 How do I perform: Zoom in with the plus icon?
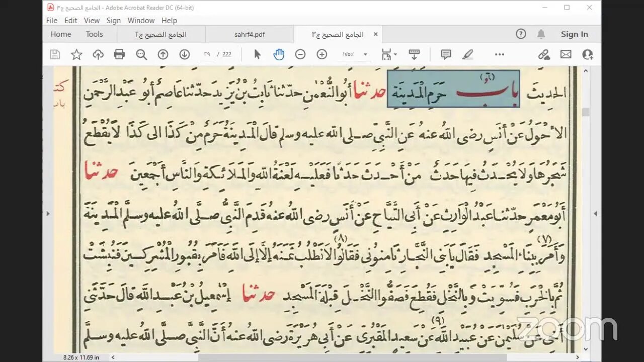(x=322, y=54)
